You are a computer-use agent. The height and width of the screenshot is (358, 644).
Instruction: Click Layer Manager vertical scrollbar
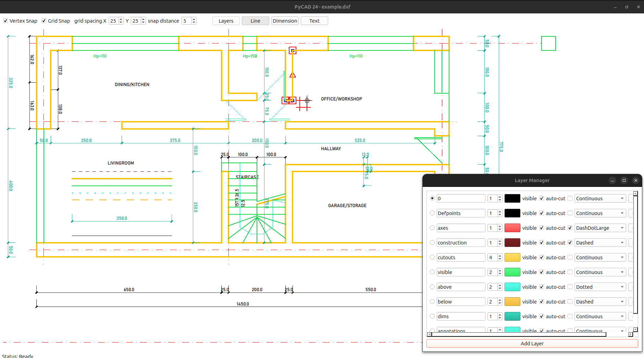pos(635,255)
